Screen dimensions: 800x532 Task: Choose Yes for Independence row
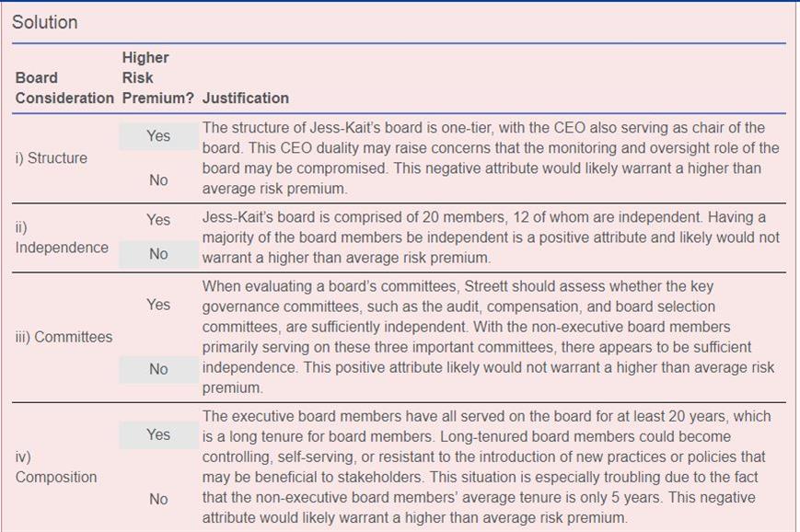click(x=158, y=220)
